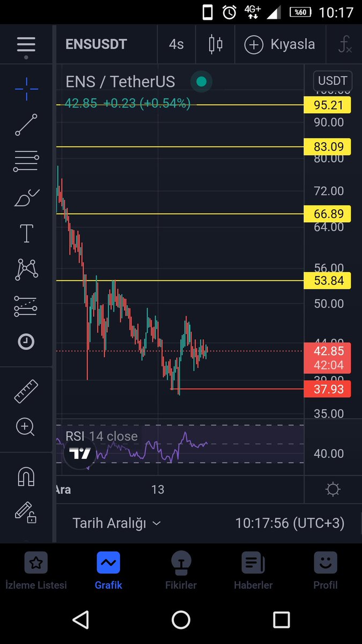
Task: Tap the Android back button
Action: (80, 620)
